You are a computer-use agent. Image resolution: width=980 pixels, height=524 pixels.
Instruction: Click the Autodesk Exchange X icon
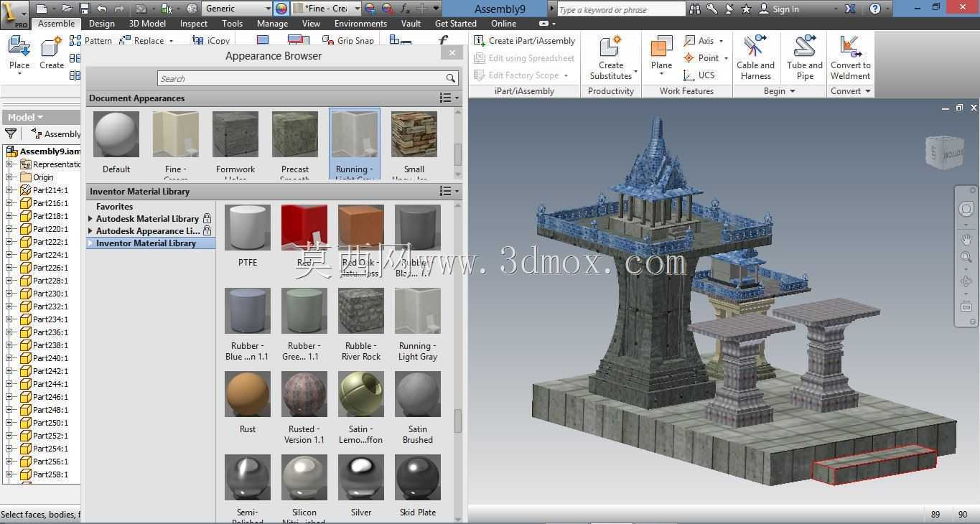tap(850, 9)
